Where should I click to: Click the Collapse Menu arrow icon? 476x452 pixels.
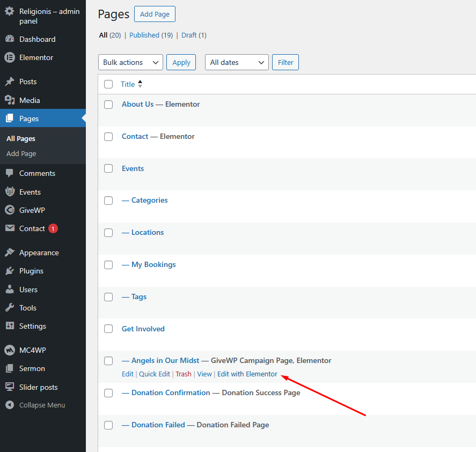pyautogui.click(x=10, y=405)
